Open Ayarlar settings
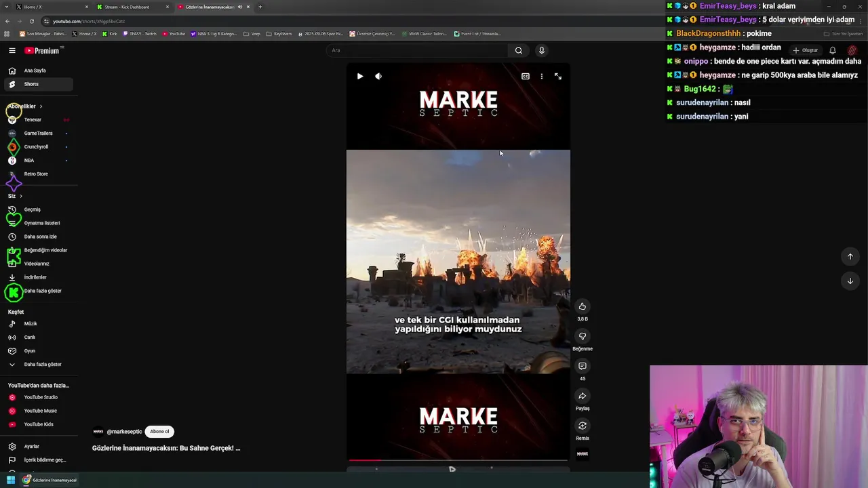 38,447
